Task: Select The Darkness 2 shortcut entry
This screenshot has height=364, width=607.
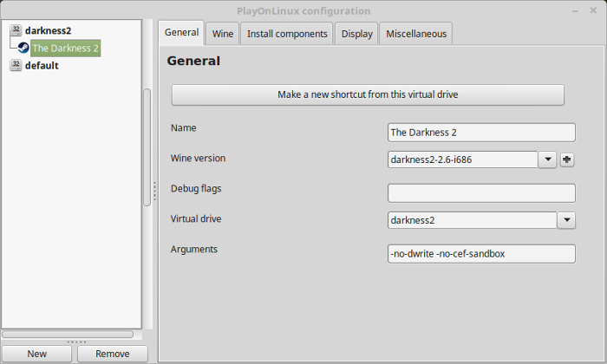Action: [65, 48]
